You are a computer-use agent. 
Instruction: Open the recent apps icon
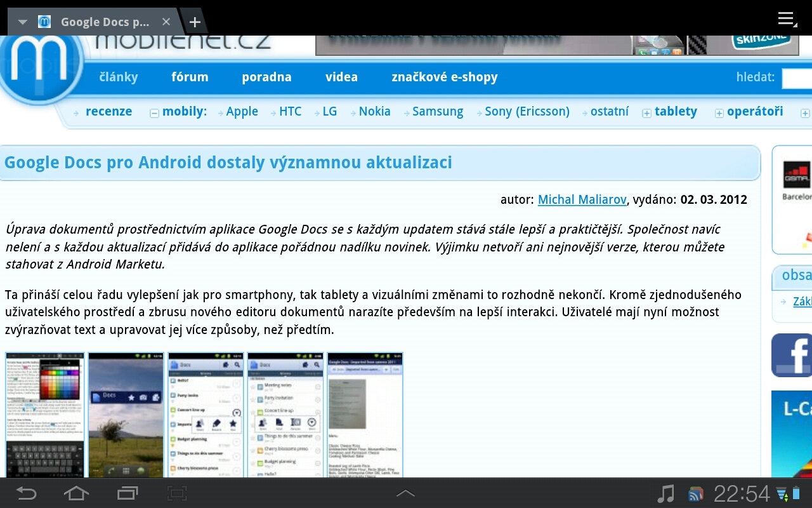point(126,493)
